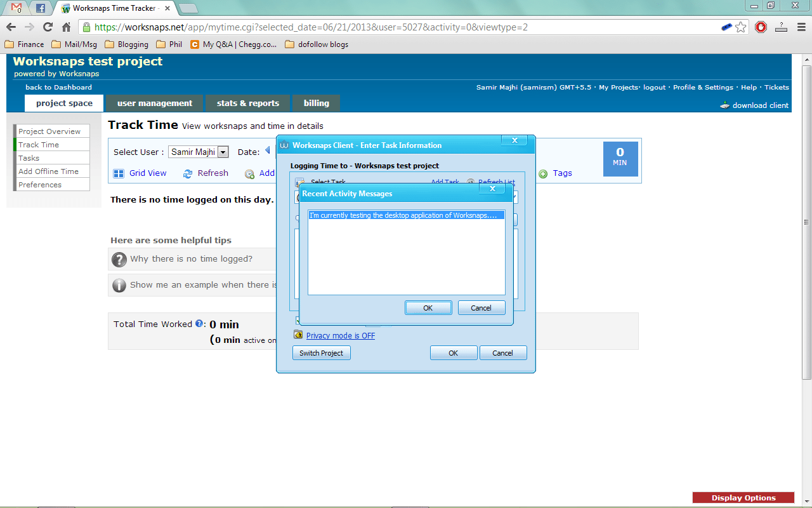Image resolution: width=812 pixels, height=508 pixels.
Task: Click the Refresh arrows icon
Action: 188,173
